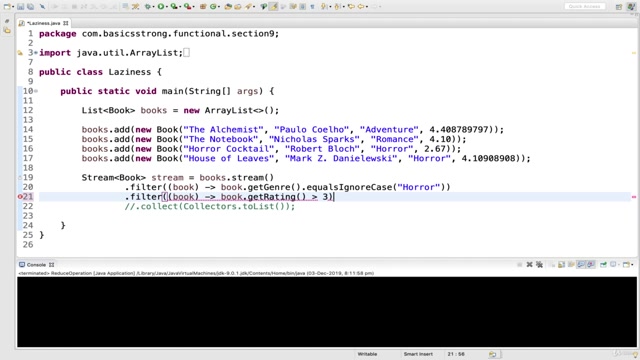Screen dimensions: 640x360
Task: Click the 'Writable' status bar entry
Action: point(367,354)
